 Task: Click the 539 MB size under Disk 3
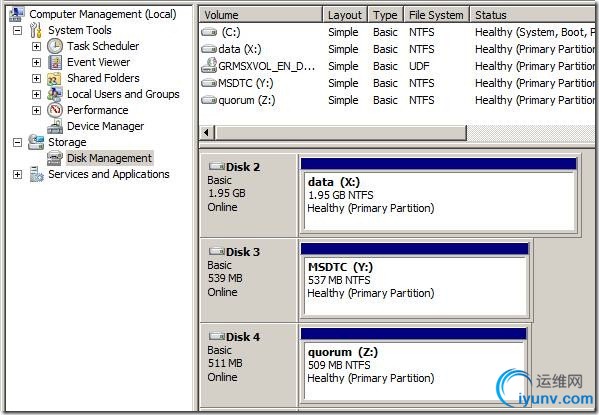point(225,278)
